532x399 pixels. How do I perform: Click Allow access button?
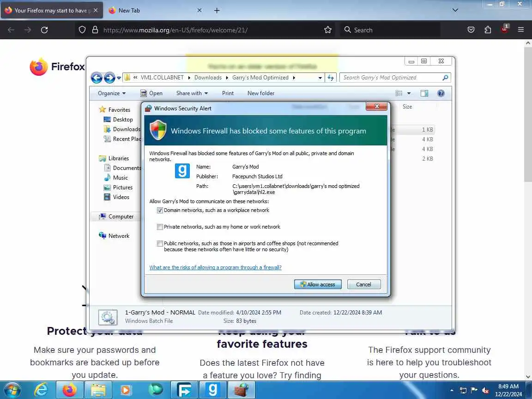click(x=318, y=284)
